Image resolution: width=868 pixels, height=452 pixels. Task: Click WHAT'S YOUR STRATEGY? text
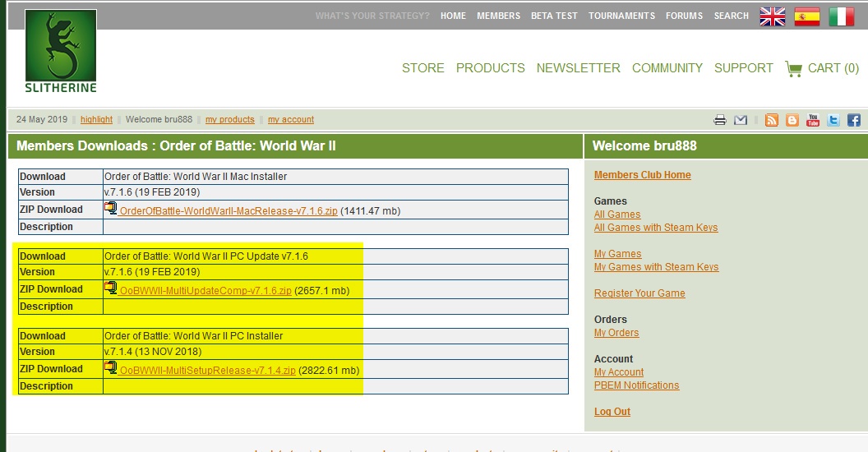[372, 16]
